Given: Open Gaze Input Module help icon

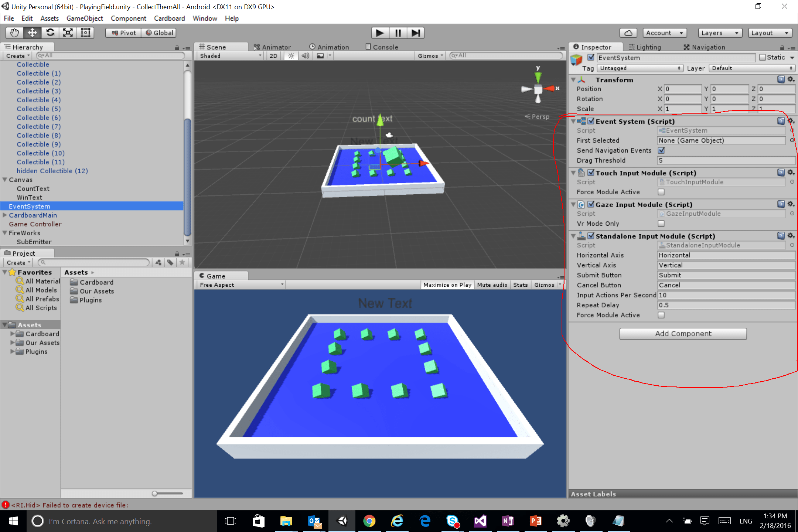Looking at the screenshot, I should click(x=781, y=204).
